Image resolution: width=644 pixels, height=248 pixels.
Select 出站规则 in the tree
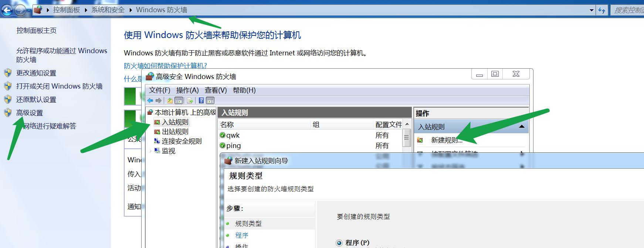[175, 132]
